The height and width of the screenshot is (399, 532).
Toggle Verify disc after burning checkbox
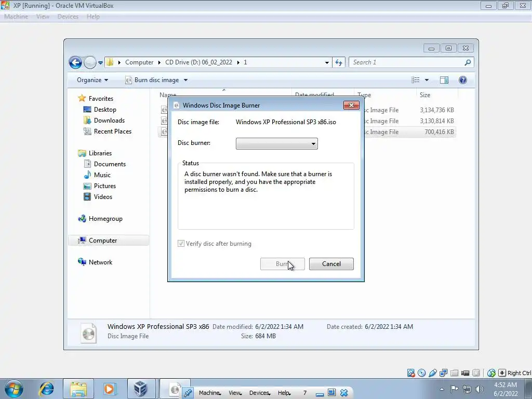(x=181, y=244)
